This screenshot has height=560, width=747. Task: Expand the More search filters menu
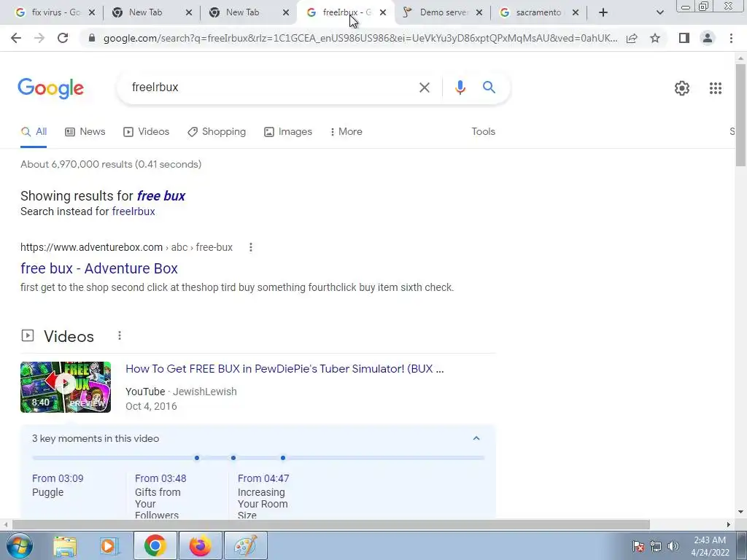[x=347, y=131]
